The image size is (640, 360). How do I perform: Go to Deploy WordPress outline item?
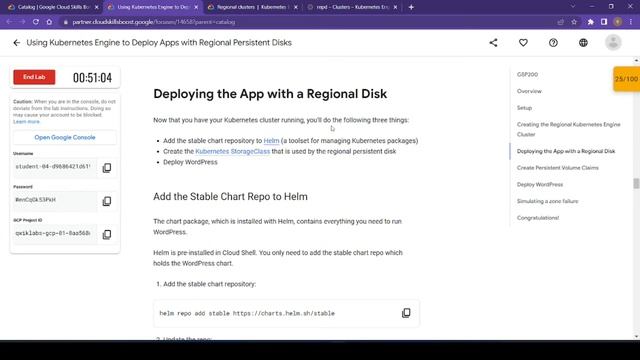540,184
